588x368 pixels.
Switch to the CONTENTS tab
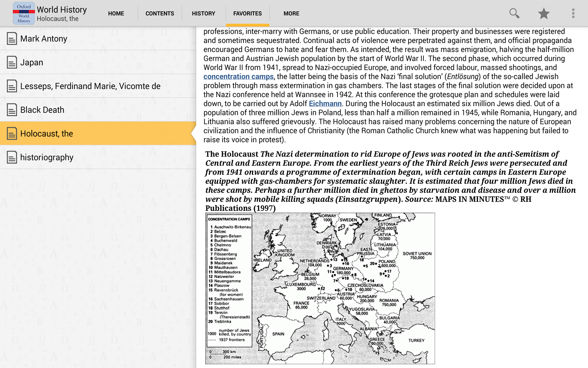160,13
